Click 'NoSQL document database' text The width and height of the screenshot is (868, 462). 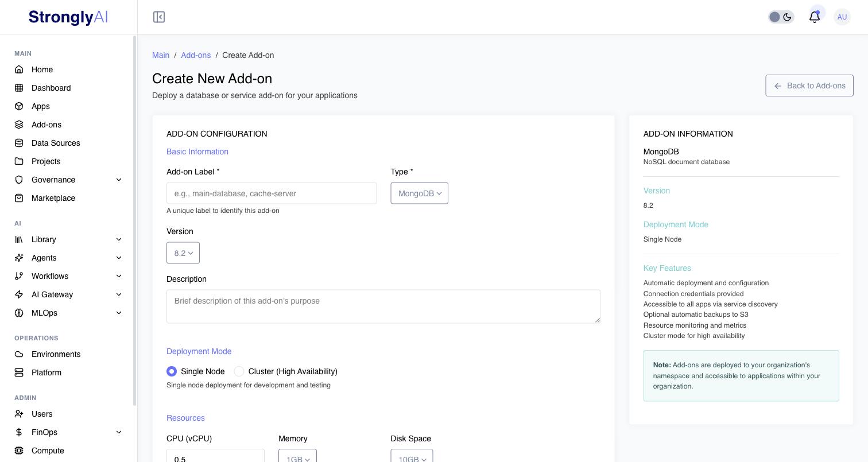[x=687, y=162]
